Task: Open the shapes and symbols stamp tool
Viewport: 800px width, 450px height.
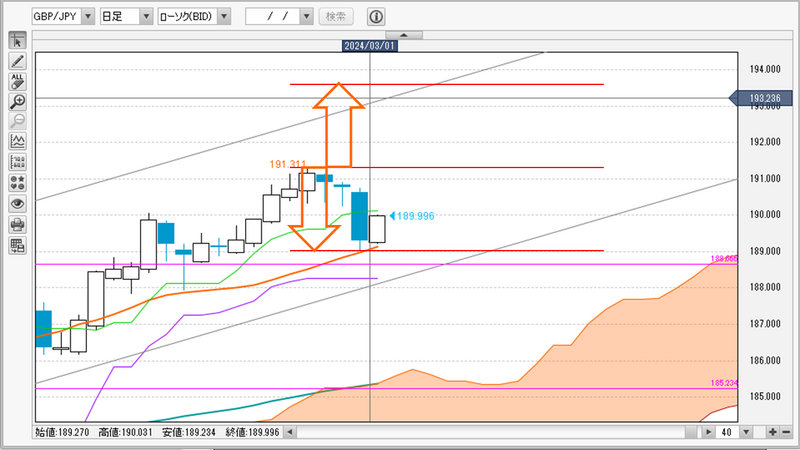Action: pyautogui.click(x=17, y=183)
